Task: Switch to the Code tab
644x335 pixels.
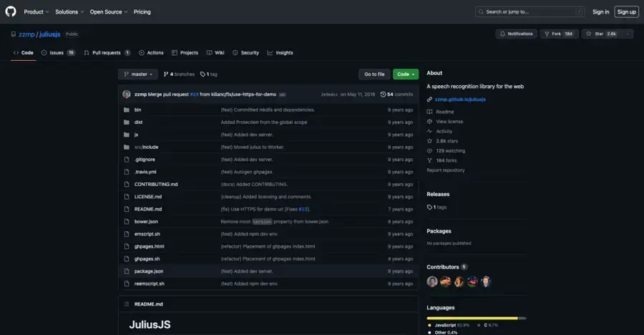Action: click(24, 53)
